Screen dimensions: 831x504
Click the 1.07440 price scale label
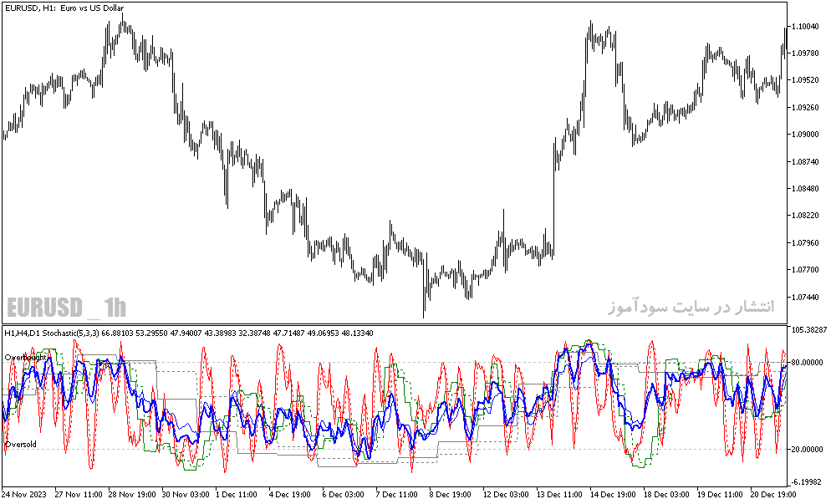[x=804, y=297]
